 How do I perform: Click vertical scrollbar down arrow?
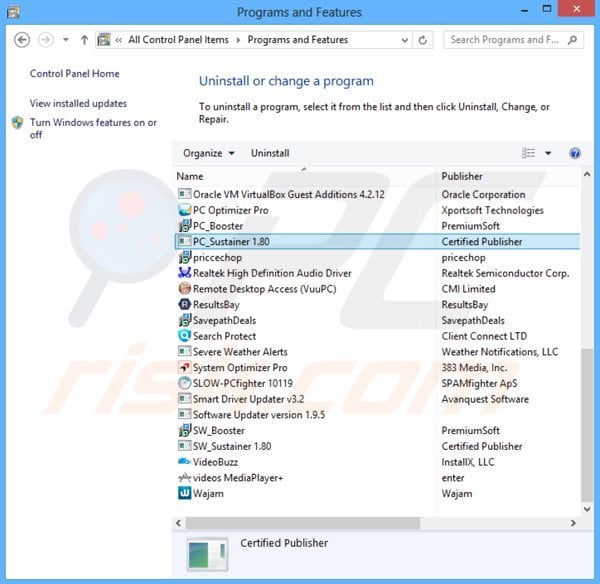click(587, 509)
